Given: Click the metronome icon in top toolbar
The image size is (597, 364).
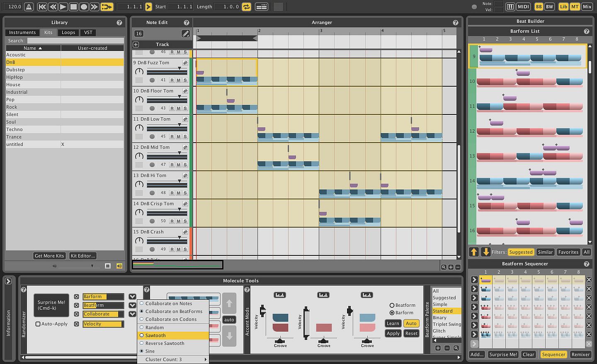Looking at the screenshot, I should click(29, 7).
